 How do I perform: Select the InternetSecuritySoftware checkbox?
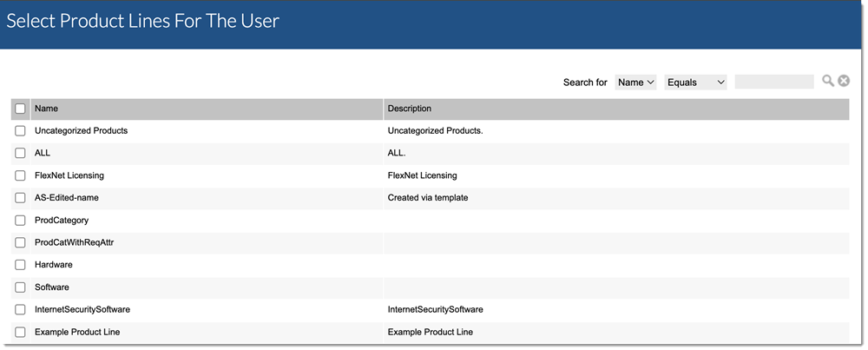click(21, 310)
